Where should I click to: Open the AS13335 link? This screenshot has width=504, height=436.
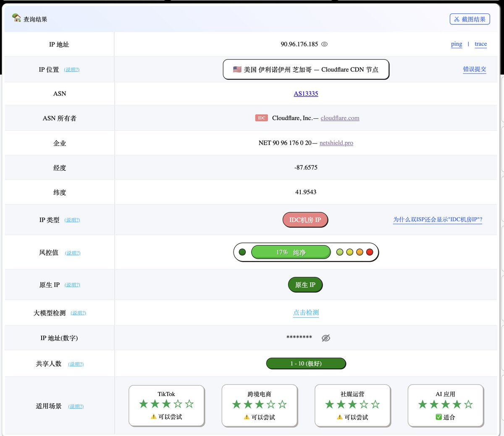click(306, 94)
